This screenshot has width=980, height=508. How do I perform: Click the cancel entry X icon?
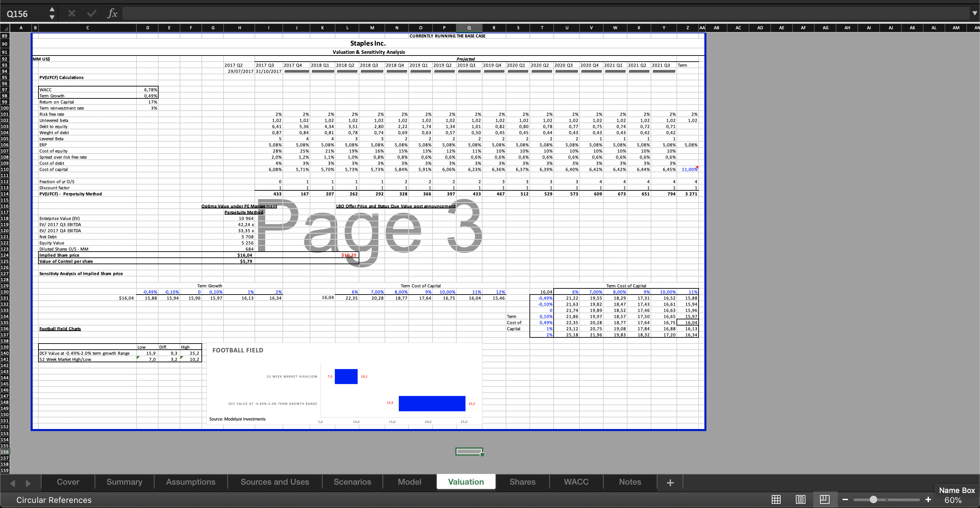coord(71,14)
